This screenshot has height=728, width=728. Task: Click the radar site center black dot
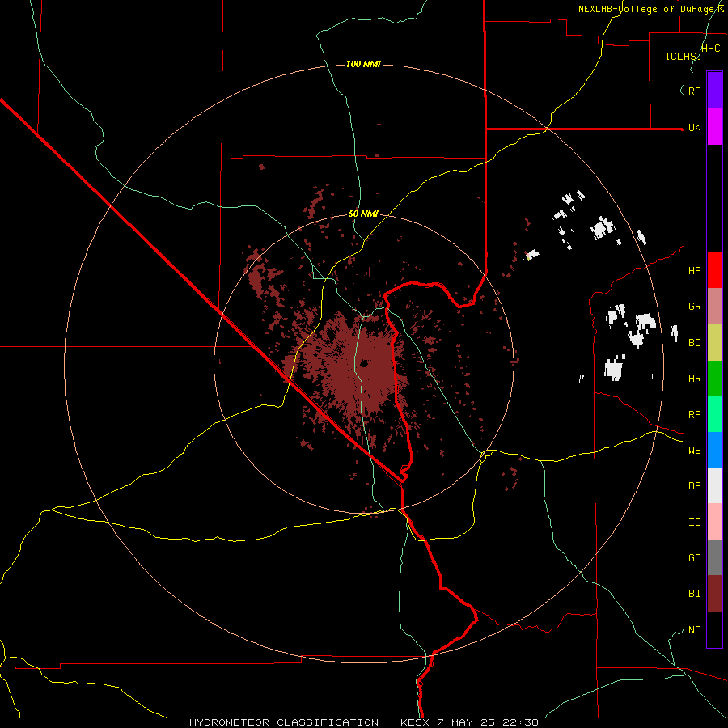click(x=364, y=363)
